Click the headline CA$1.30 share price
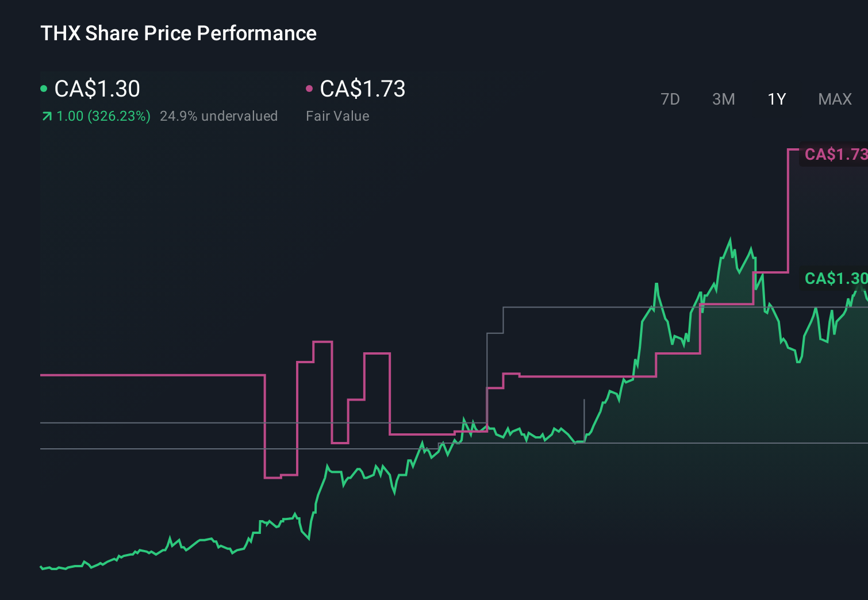 (x=97, y=89)
